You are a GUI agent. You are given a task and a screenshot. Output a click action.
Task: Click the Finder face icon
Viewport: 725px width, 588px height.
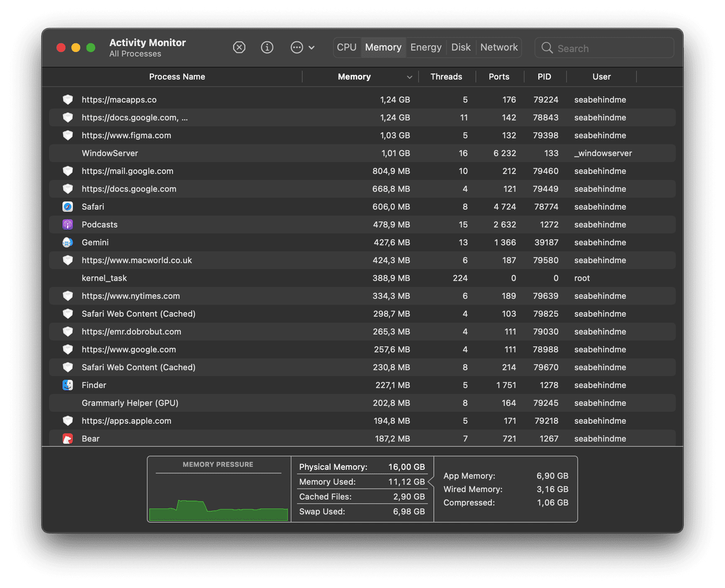tap(68, 385)
